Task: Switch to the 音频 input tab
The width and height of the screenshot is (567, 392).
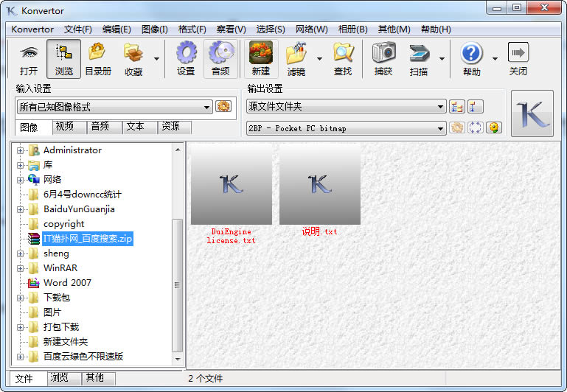Action: tap(104, 127)
